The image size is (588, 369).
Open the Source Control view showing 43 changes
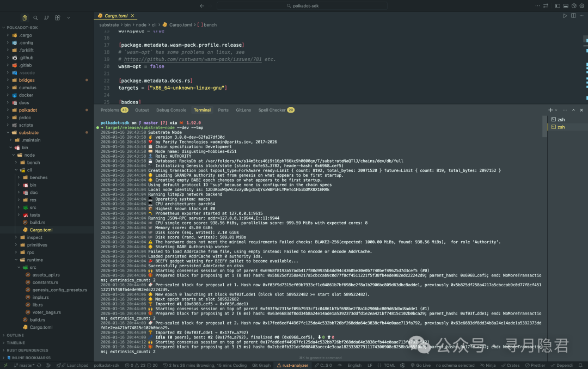(x=46, y=17)
